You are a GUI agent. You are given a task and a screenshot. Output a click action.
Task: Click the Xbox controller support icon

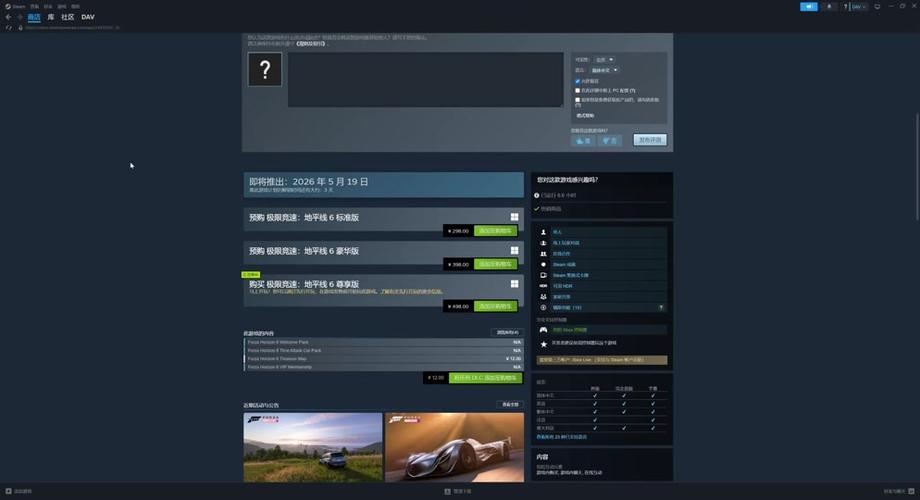click(x=543, y=330)
